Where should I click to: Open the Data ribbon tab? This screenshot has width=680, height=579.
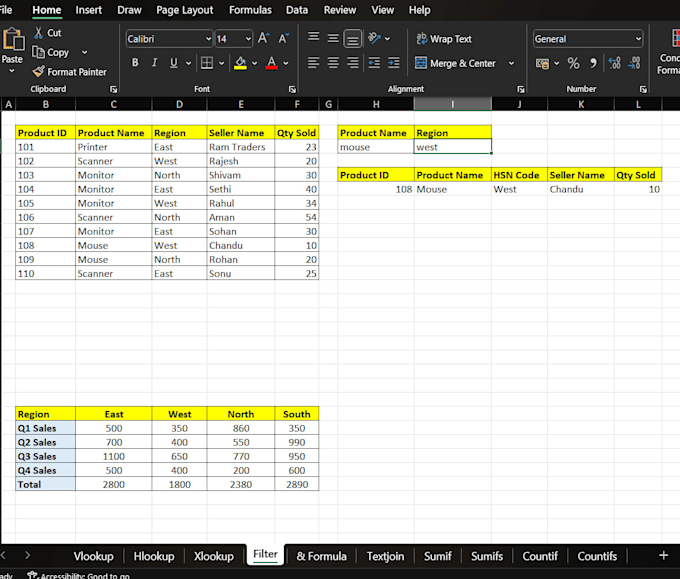click(x=297, y=10)
